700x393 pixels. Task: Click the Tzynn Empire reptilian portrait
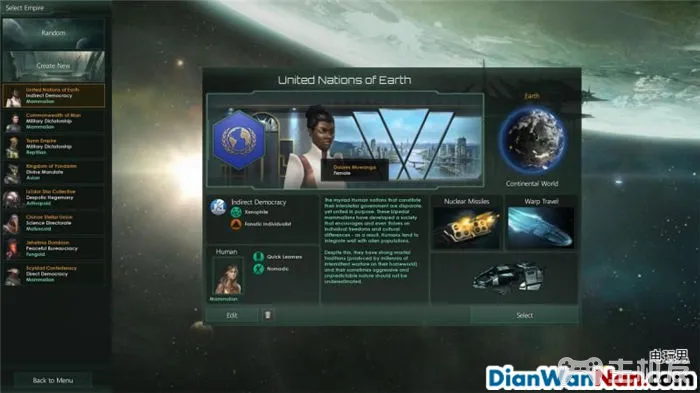13,148
